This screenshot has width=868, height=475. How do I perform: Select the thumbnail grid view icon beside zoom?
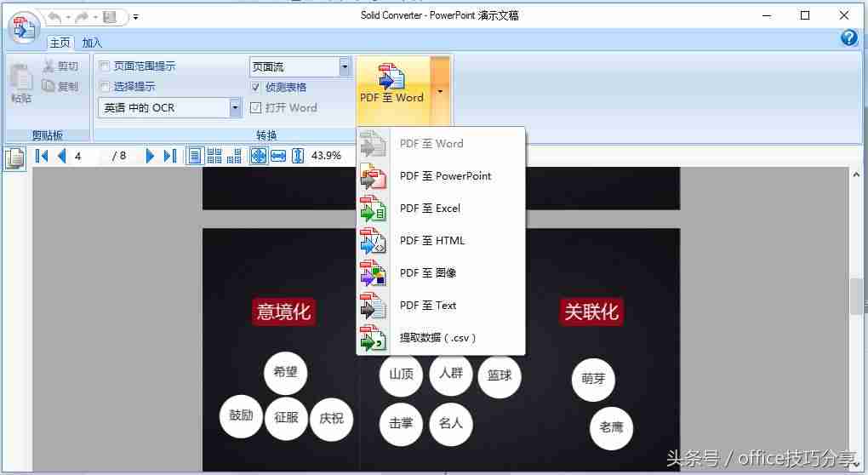pos(234,156)
